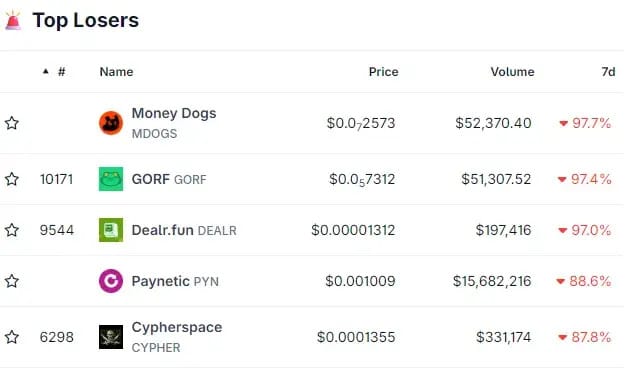Favorite Money Dogs with the star
The width and height of the screenshot is (635, 368).
(12, 123)
